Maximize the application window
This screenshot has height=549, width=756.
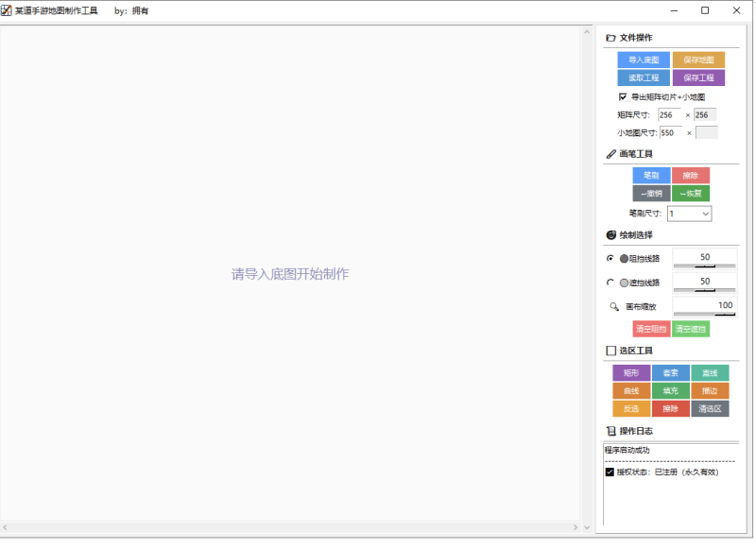coord(705,10)
